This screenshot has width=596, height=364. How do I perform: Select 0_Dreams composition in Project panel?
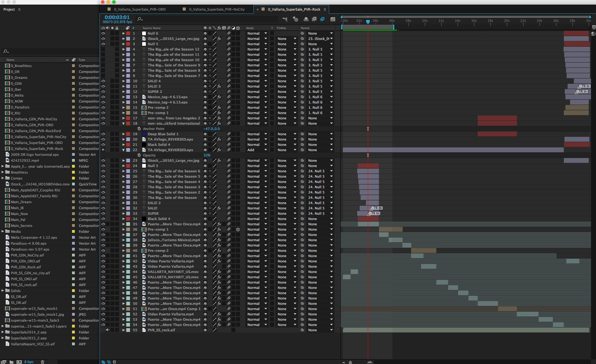[x=19, y=78]
